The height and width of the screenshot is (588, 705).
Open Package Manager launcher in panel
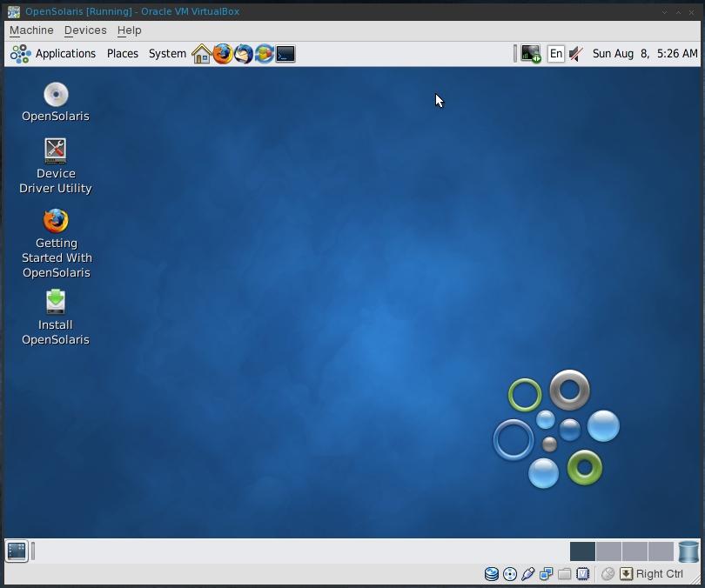[265, 54]
